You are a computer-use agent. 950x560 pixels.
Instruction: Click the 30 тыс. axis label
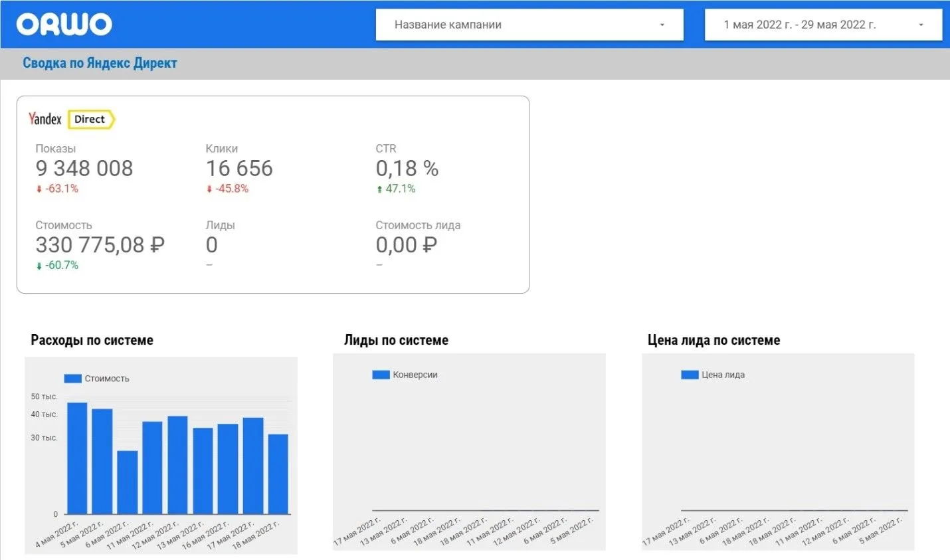click(45, 438)
